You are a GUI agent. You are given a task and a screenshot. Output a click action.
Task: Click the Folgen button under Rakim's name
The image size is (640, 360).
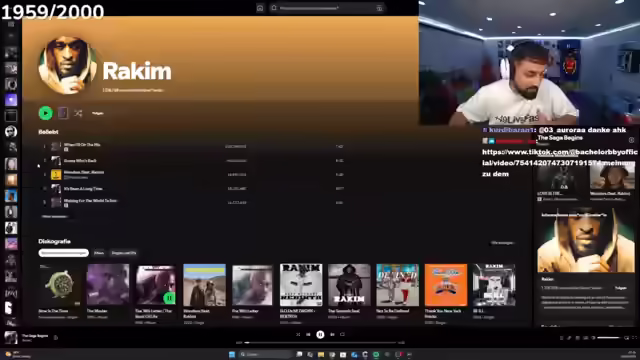(x=98, y=113)
